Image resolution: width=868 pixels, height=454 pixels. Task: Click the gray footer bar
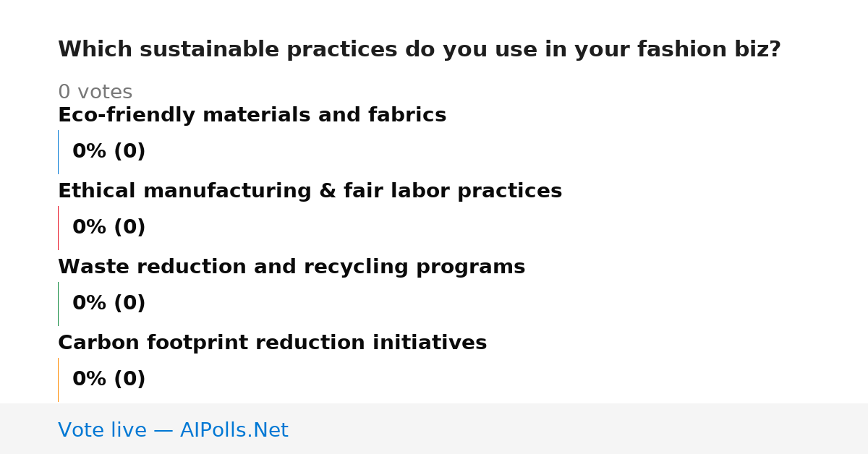[434, 429]
